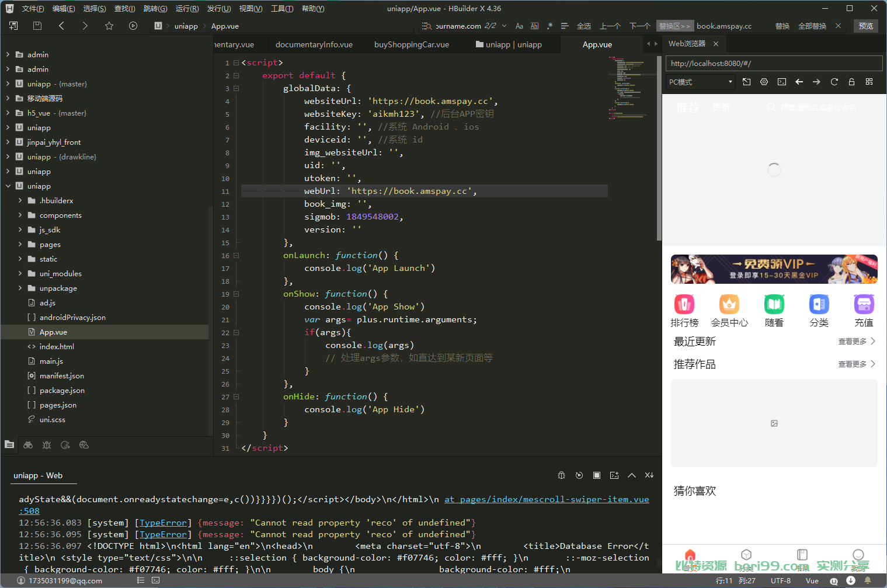
Task: Fold the onHide function at line 27
Action: [x=236, y=396]
